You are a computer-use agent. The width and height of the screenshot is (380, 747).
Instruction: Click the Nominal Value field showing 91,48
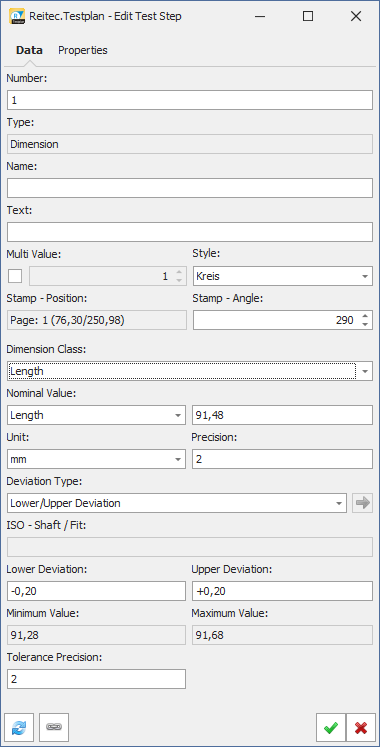[282, 415]
